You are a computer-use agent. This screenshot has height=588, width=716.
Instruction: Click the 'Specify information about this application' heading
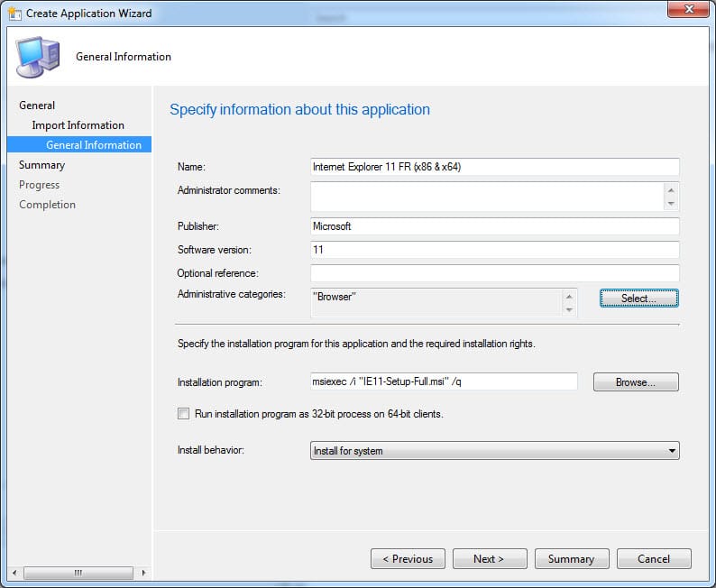click(x=299, y=109)
